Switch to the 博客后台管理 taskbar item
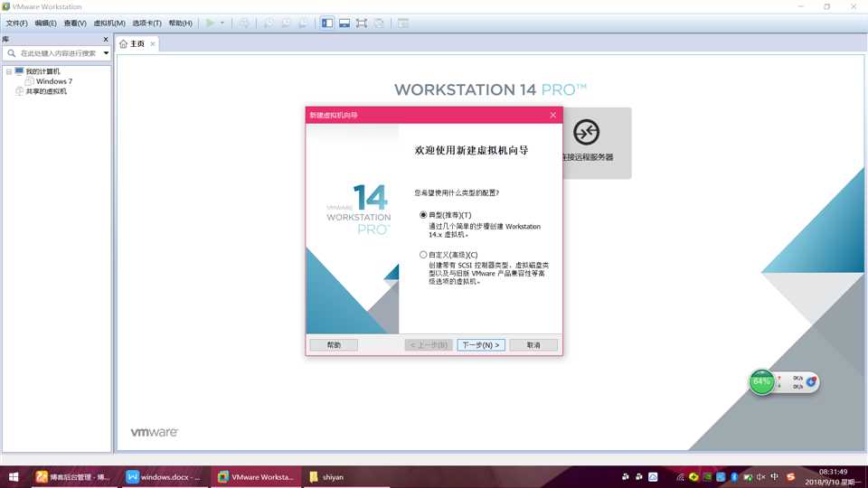The image size is (868, 488). (x=73, y=477)
